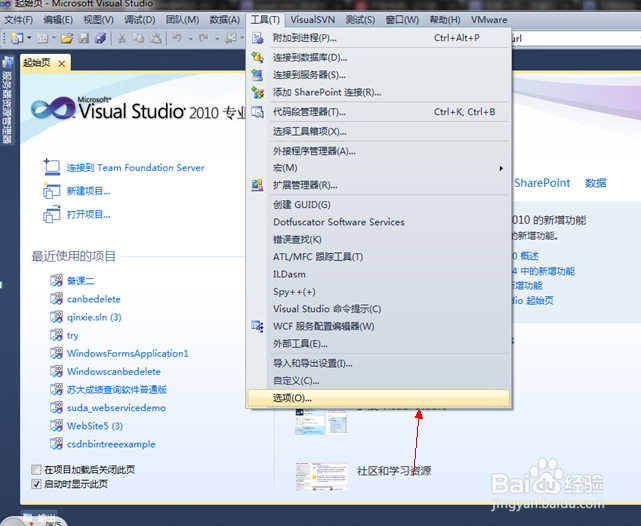The width and height of the screenshot is (641, 526).
Task: Open the 调试(D) menu
Action: (139, 20)
